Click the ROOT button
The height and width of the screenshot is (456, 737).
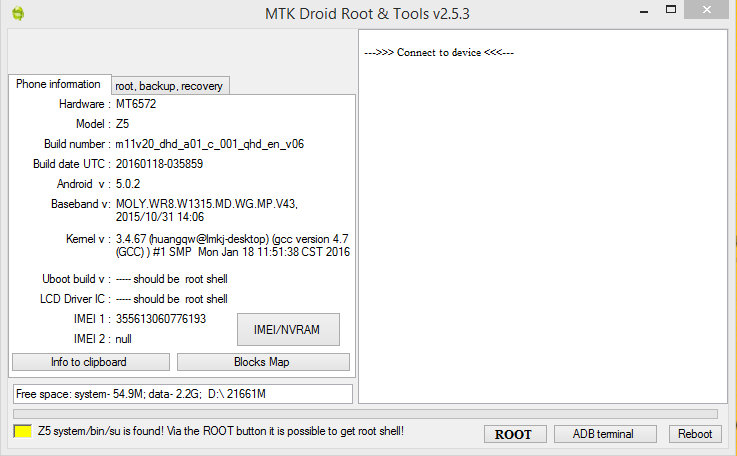[x=513, y=434]
